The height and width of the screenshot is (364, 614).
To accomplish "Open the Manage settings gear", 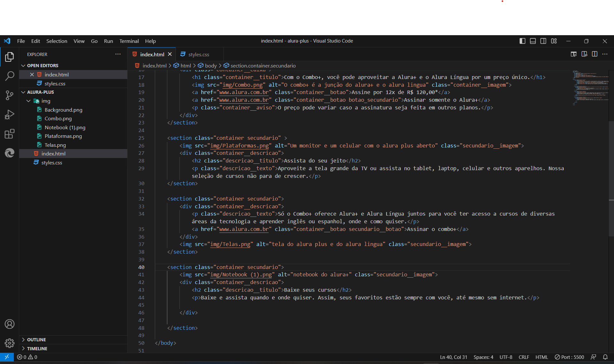I will click(x=10, y=343).
